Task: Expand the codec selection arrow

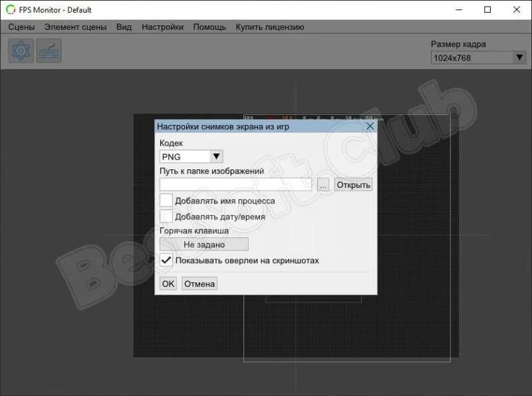Action: click(x=216, y=156)
